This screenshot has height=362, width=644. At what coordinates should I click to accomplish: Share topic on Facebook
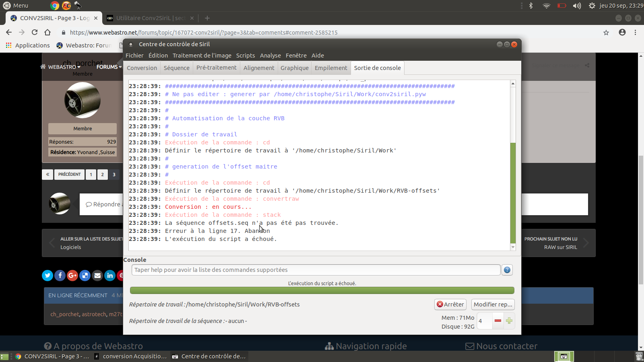[x=60, y=275]
